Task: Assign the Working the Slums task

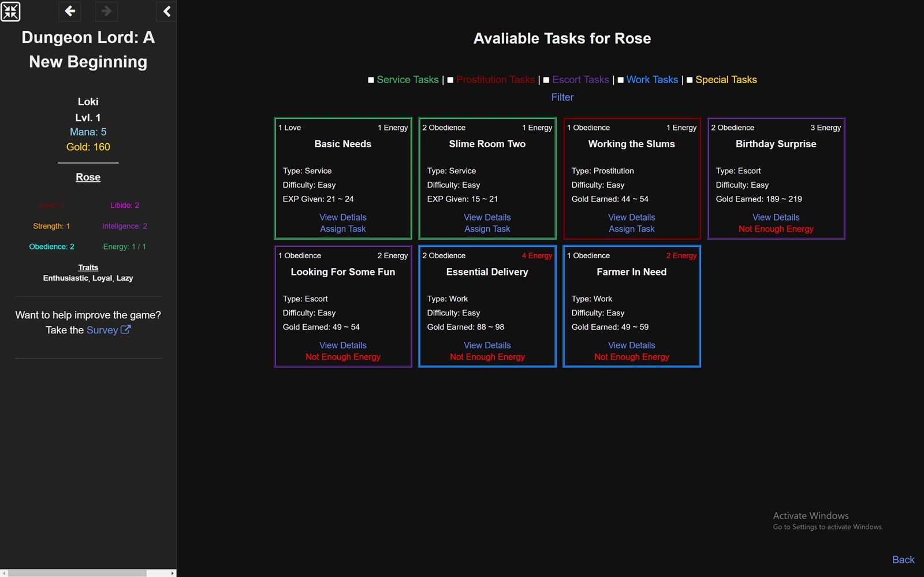Action: click(x=631, y=229)
